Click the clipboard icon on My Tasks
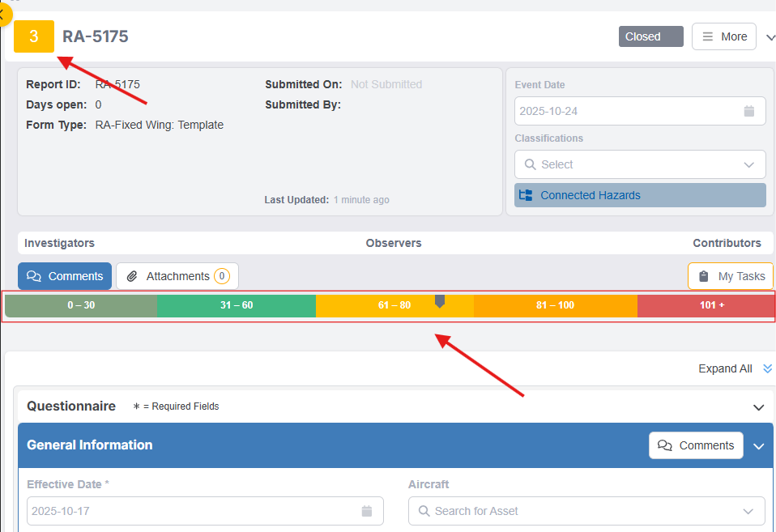The image size is (776, 532). click(703, 276)
